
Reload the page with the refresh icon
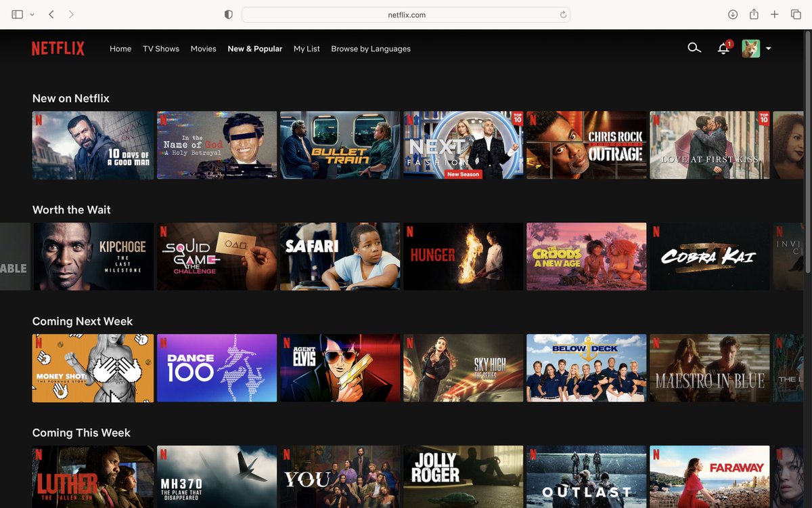pos(563,14)
